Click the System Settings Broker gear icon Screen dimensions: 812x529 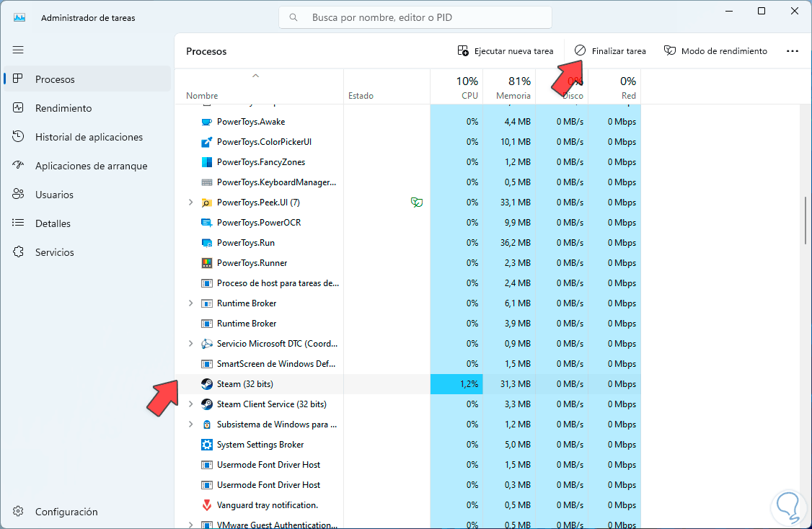click(207, 445)
